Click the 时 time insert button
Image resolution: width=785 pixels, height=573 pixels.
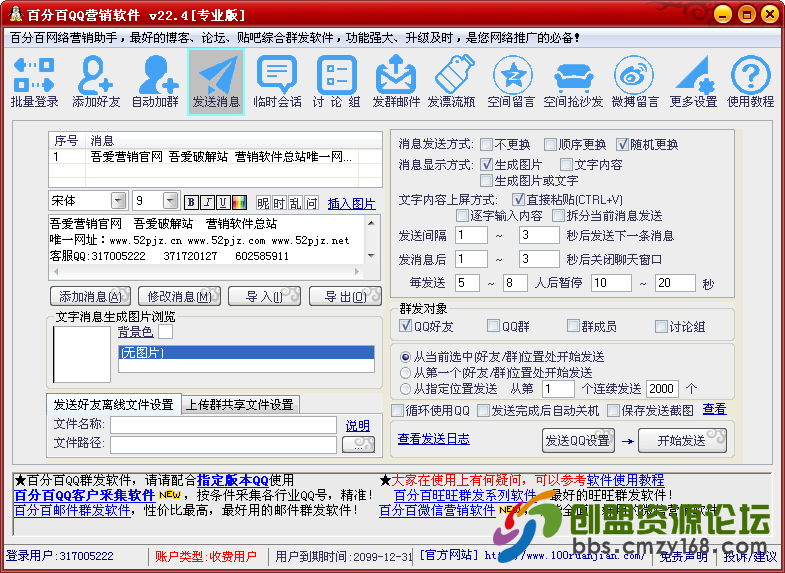click(279, 203)
